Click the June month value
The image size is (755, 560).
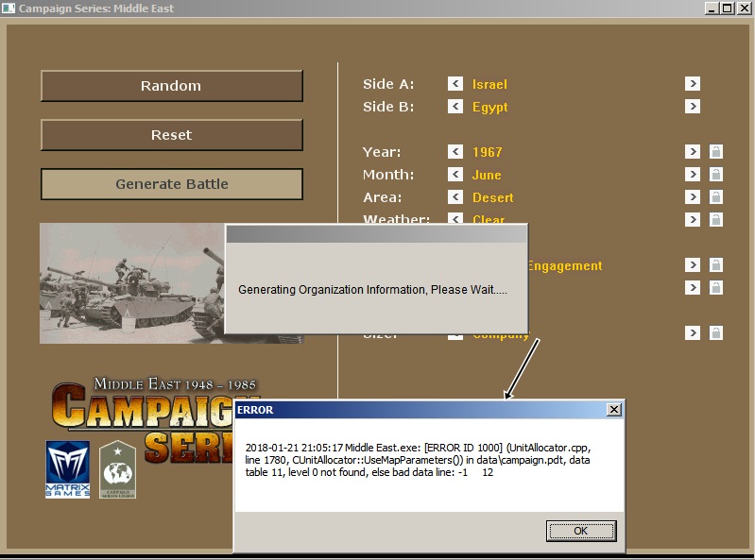pyautogui.click(x=487, y=175)
